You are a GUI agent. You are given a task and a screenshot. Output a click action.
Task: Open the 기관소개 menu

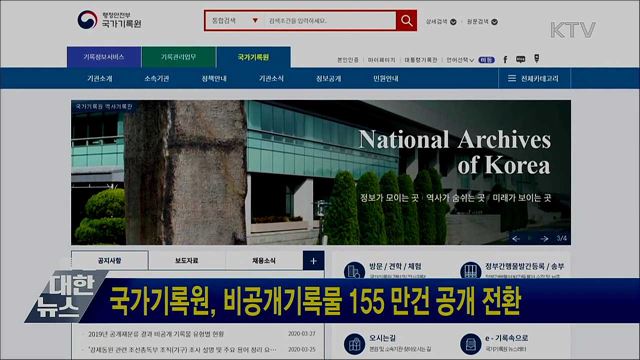(x=100, y=78)
